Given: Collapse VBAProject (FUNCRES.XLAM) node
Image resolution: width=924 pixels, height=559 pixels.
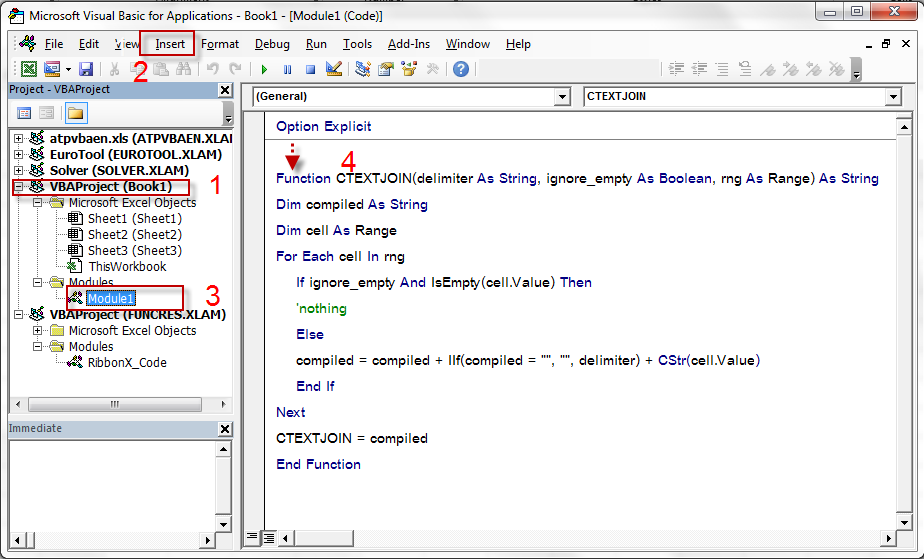Looking at the screenshot, I should 19,315.
